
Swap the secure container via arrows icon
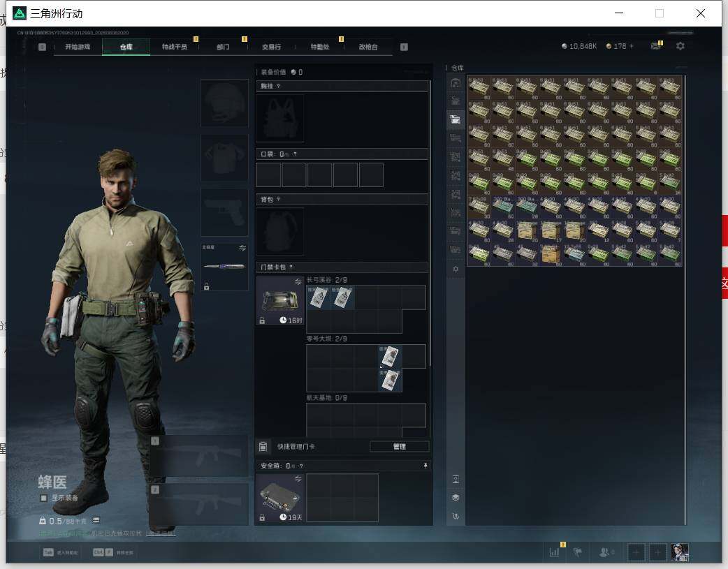click(x=298, y=478)
